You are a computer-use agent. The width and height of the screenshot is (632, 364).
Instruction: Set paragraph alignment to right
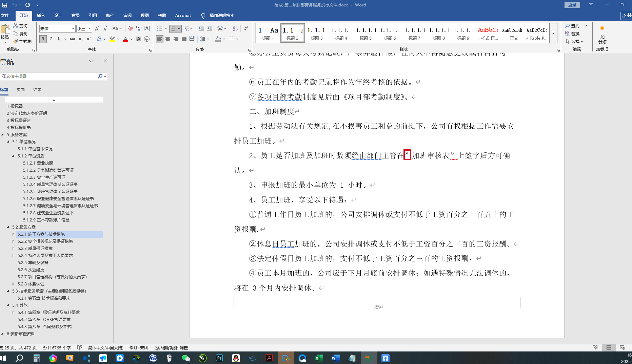click(x=176, y=39)
